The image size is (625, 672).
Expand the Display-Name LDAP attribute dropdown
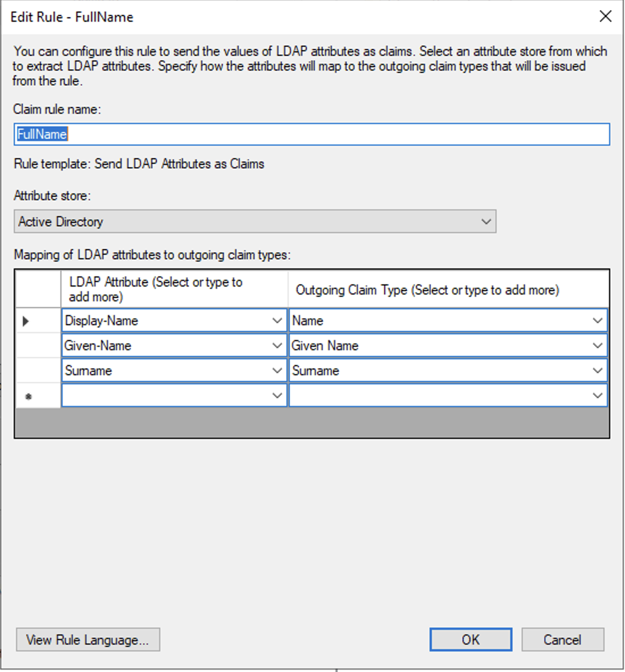(277, 321)
